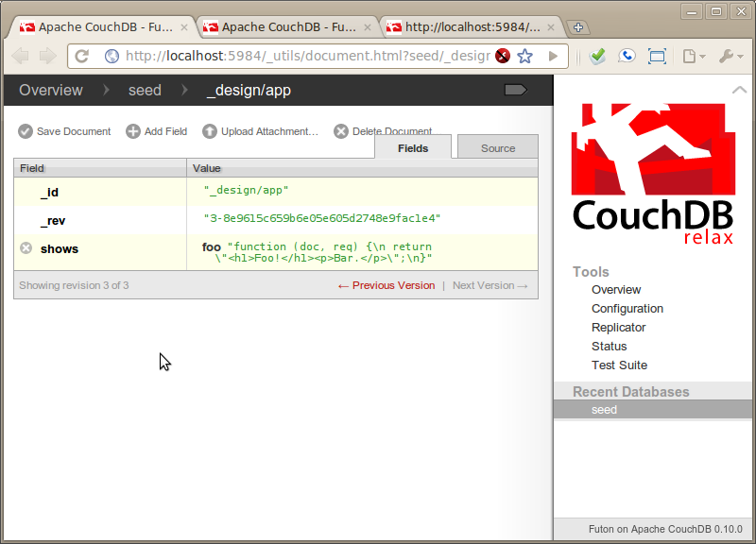
Task: Open the Upload Attachment dialog via its icon
Action: (209, 131)
